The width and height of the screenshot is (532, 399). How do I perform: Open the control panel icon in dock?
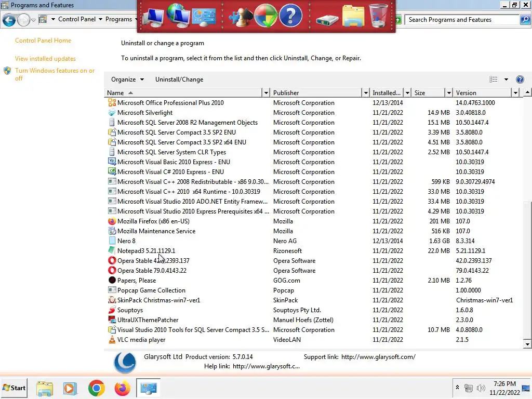coord(204,16)
